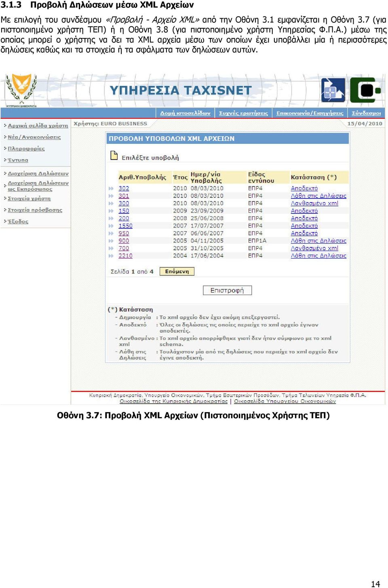Click the arrow icon beside submission 300
The width and height of the screenshot is (388, 588).
[x=111, y=203]
